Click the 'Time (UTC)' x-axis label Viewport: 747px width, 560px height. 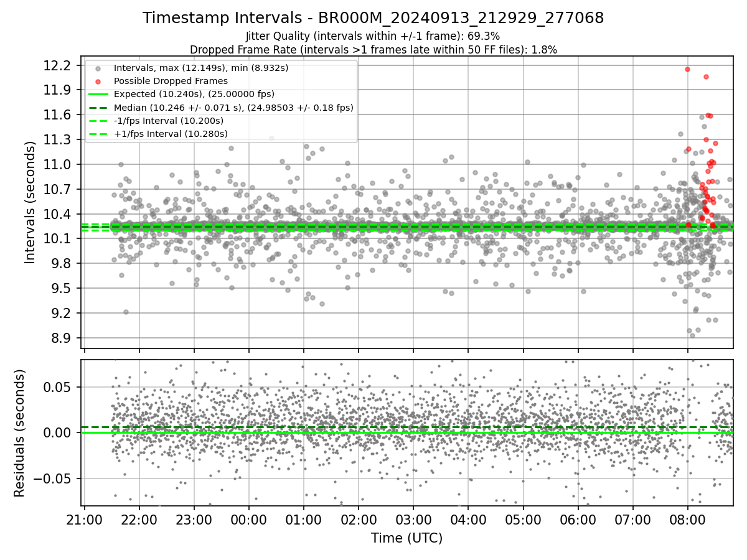pyautogui.click(x=407, y=538)
